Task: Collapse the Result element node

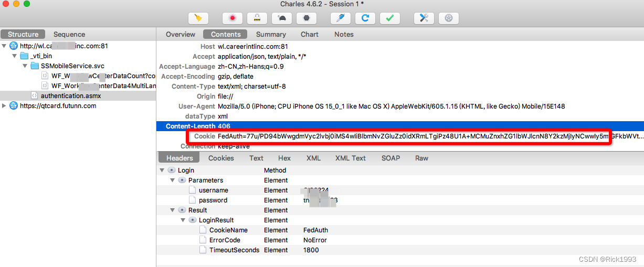Action: tap(173, 210)
